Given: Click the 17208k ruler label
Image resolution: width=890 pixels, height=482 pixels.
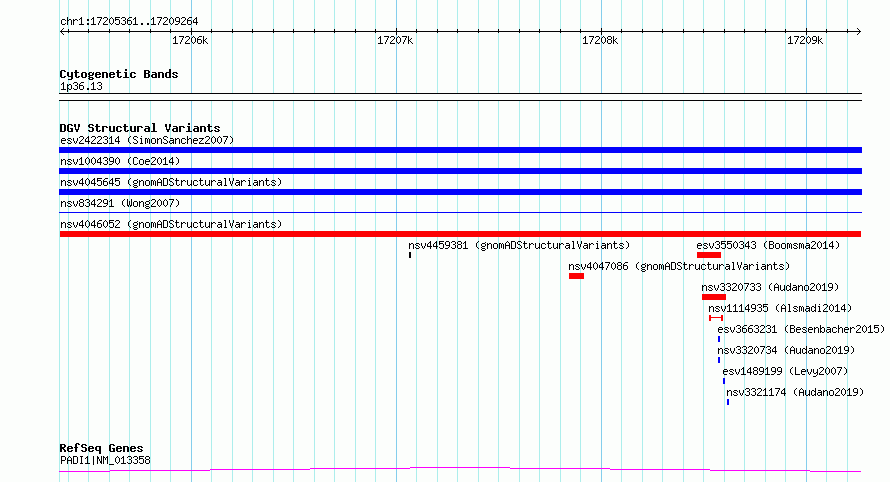Looking at the screenshot, I should tap(600, 40).
